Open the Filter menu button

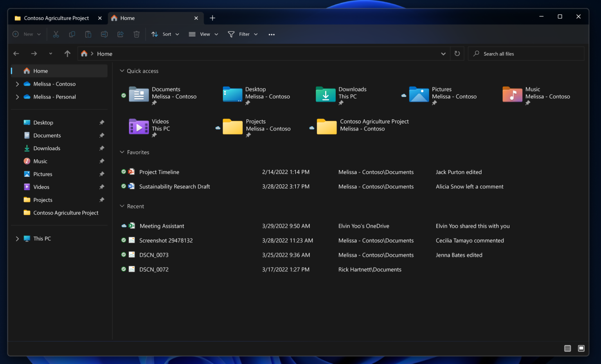click(243, 34)
